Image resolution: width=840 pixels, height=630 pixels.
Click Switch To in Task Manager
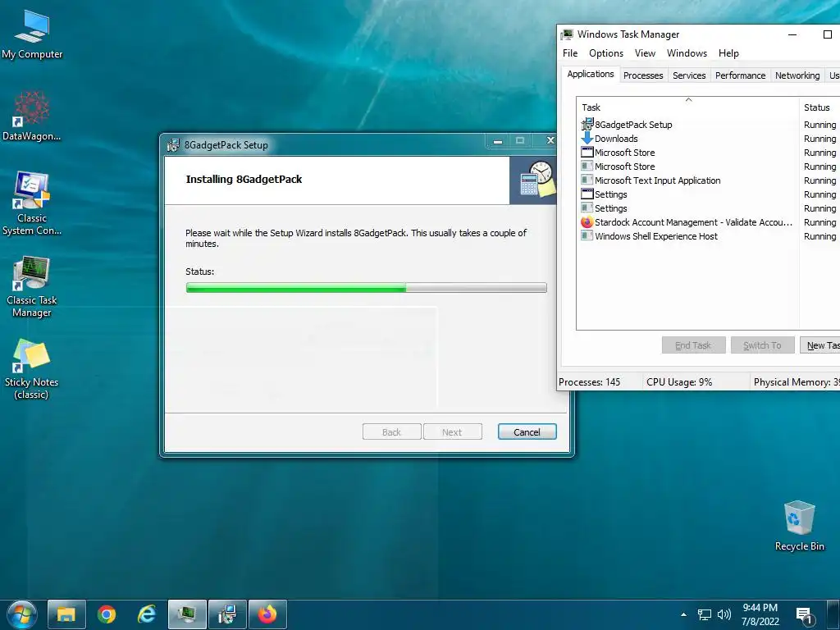point(762,345)
